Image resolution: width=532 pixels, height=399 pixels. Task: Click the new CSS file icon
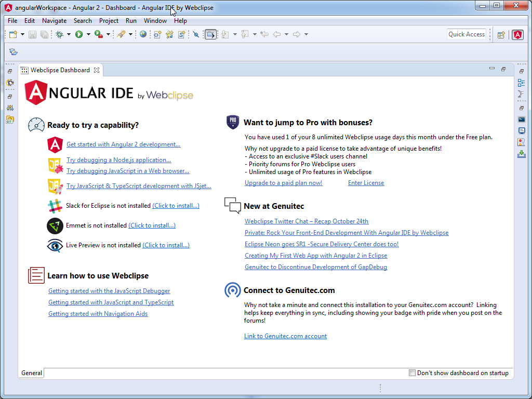(182, 34)
